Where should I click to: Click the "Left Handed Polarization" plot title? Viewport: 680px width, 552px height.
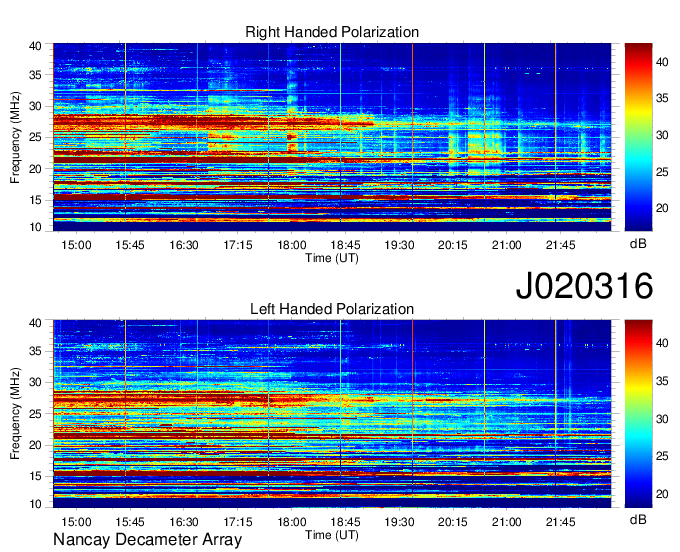point(332,309)
